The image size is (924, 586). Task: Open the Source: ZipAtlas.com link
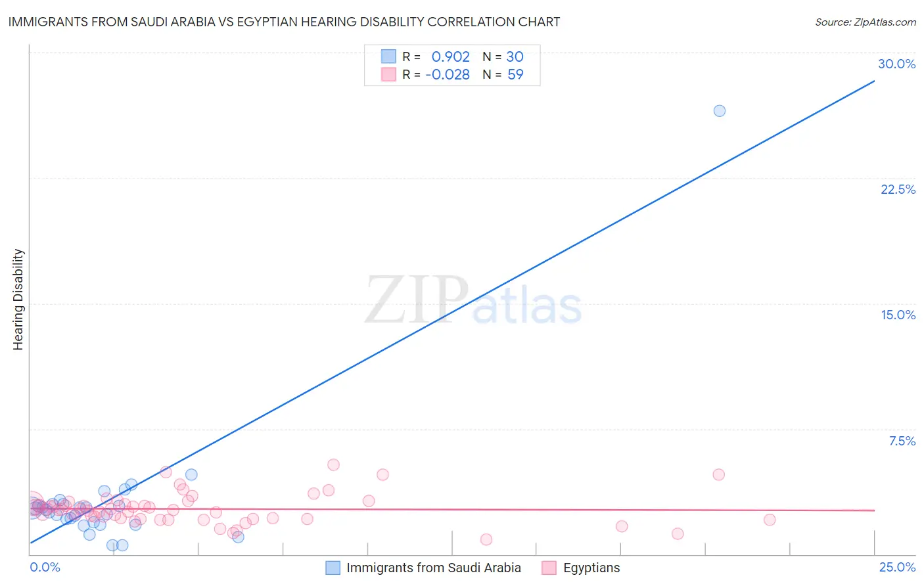(x=866, y=22)
